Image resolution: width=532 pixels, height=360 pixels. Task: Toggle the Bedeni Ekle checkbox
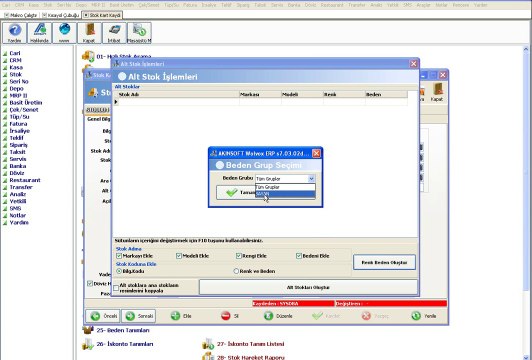tap(299, 256)
